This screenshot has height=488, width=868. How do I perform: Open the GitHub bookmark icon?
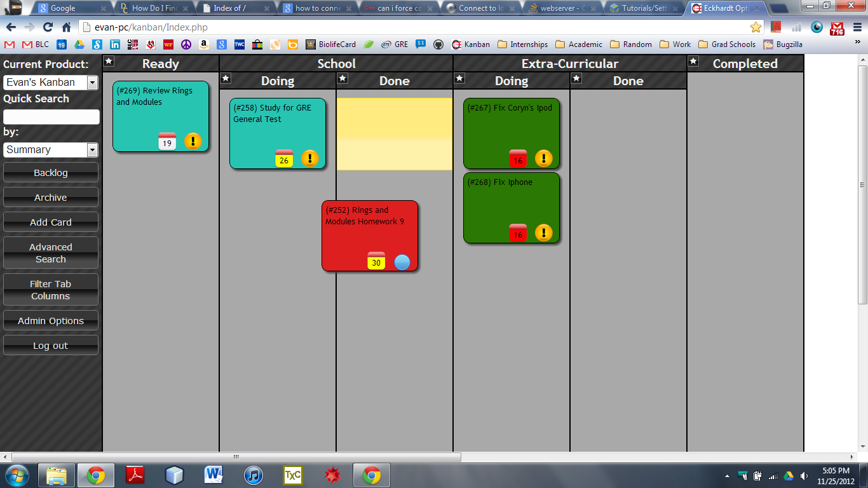(438, 44)
